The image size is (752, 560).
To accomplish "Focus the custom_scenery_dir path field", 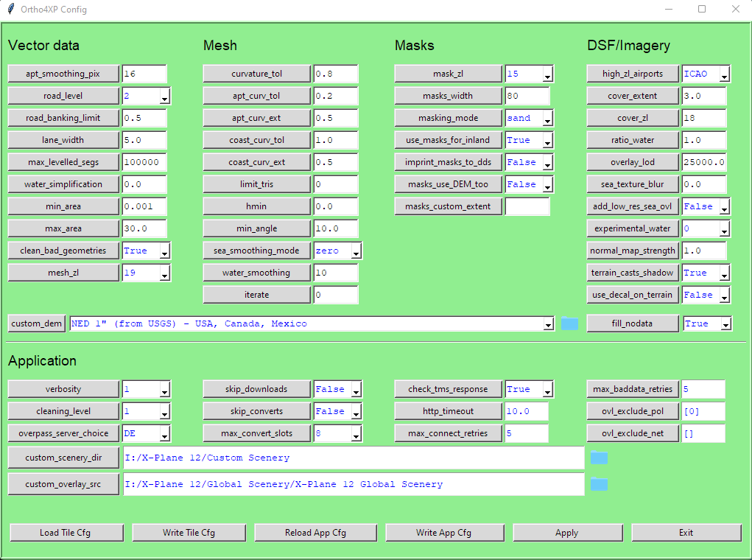I will [x=354, y=458].
